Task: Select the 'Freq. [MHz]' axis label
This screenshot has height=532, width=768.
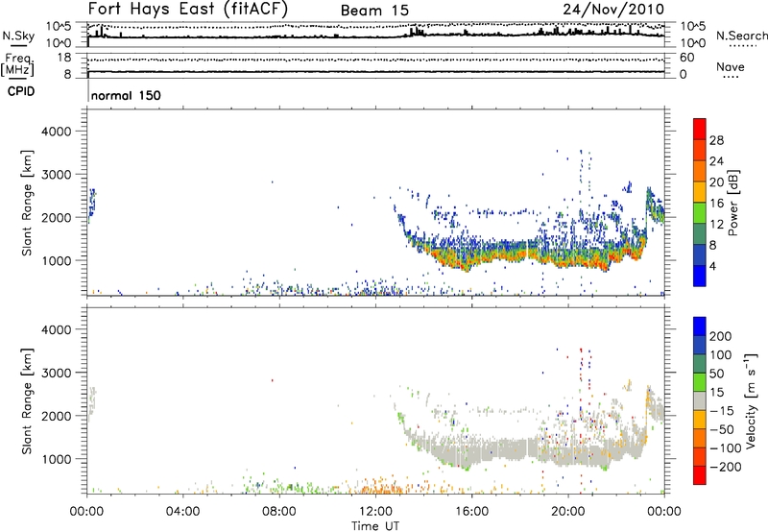Action: click(17, 65)
